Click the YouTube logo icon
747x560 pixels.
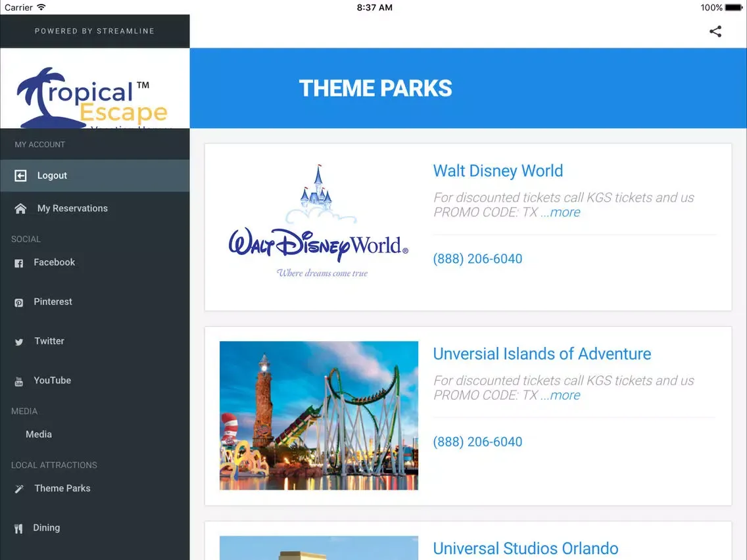pyautogui.click(x=18, y=381)
